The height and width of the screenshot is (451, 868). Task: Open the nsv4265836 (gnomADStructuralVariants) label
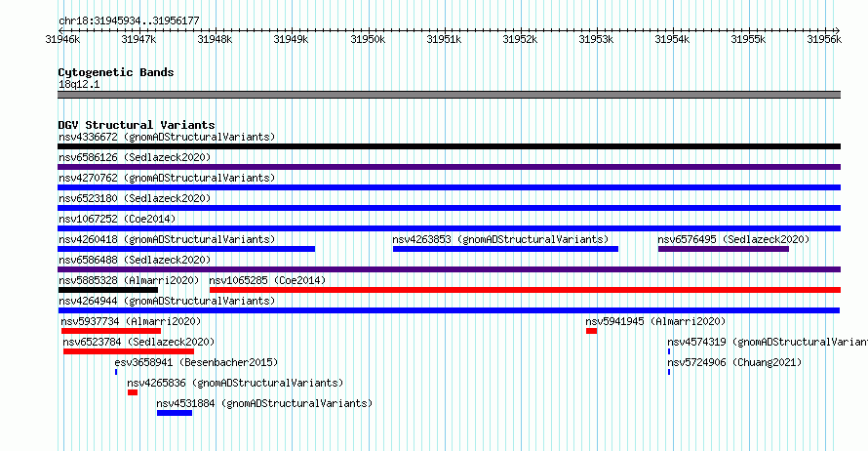235,383
